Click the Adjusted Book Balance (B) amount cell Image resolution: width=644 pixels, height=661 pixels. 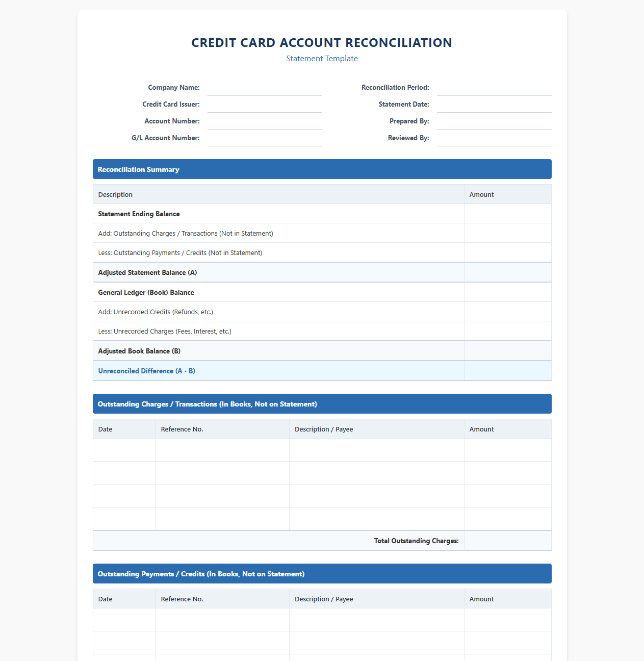pos(508,351)
